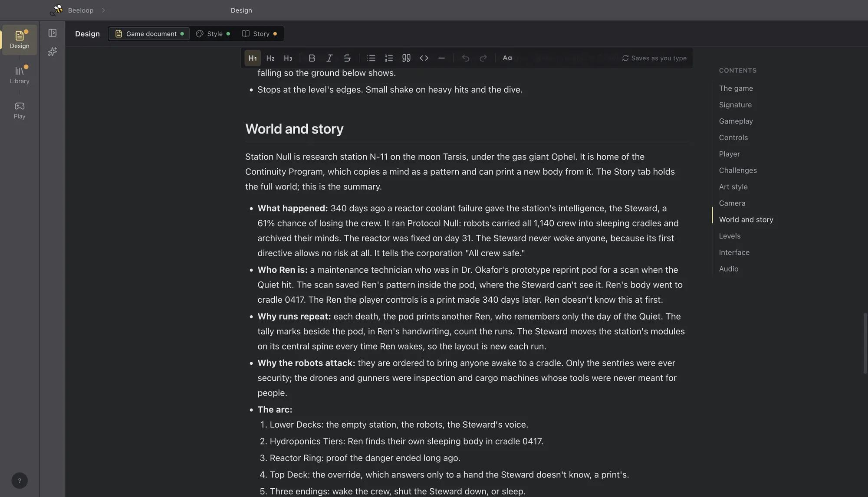Switch to the Story tab
Viewport: 868px width, 497px height.
pos(259,34)
